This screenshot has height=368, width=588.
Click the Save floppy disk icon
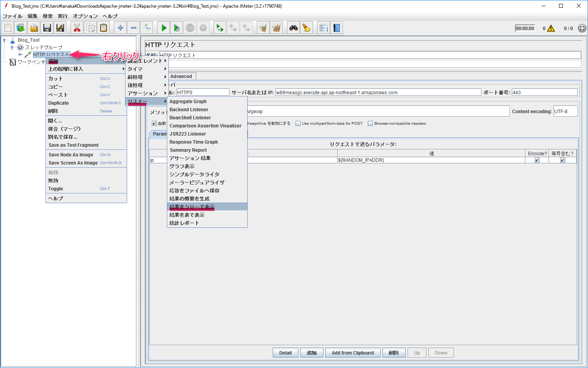pyautogui.click(x=47, y=28)
